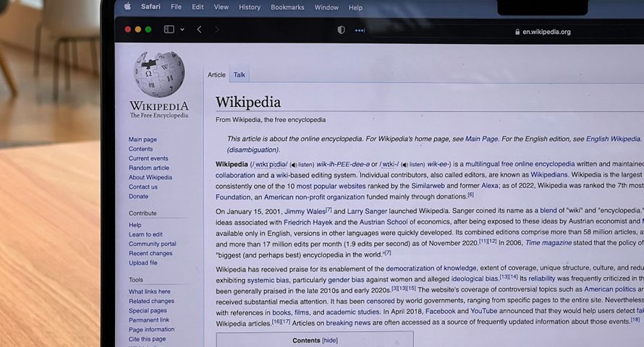The image size is (644, 347).
Task: Open the Apple menu
Action: point(127,7)
